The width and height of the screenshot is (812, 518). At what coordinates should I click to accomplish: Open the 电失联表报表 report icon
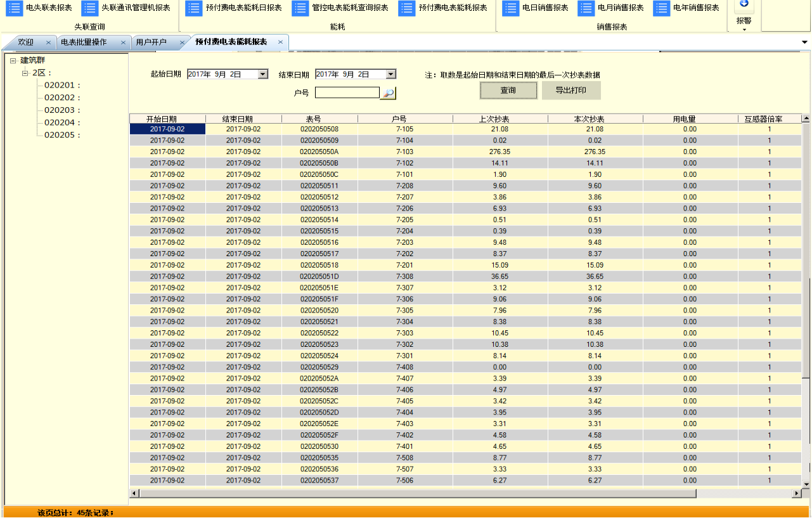pos(14,8)
